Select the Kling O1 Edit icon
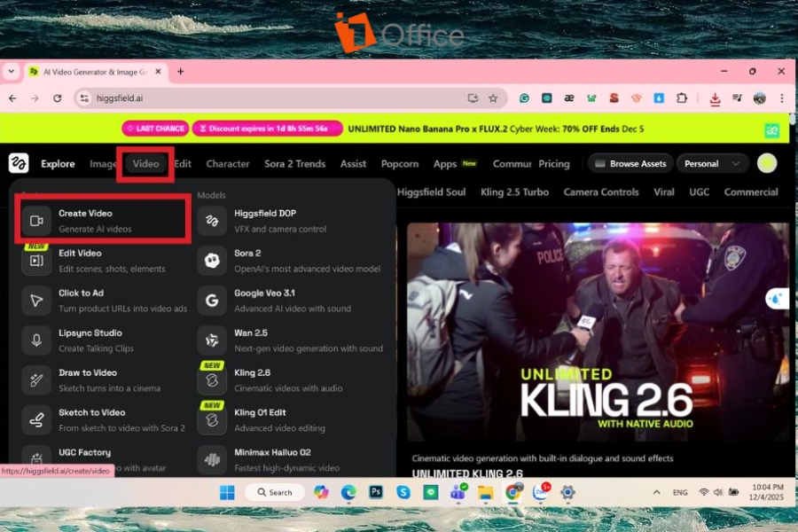Image resolution: width=798 pixels, height=532 pixels. (212, 420)
